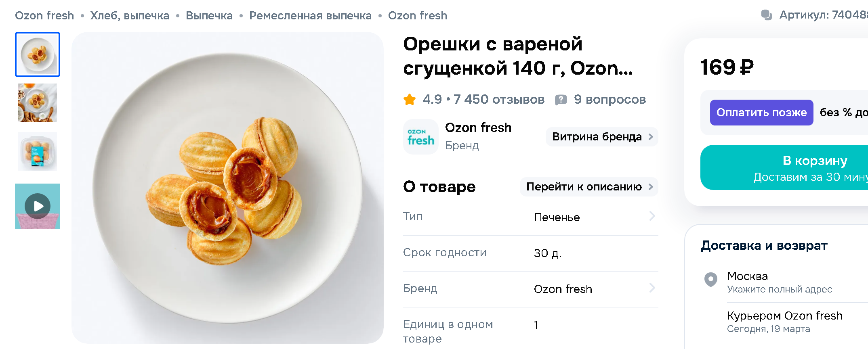The height and width of the screenshot is (349, 868).
Task: Open Перейти к описанию
Action: 588,187
